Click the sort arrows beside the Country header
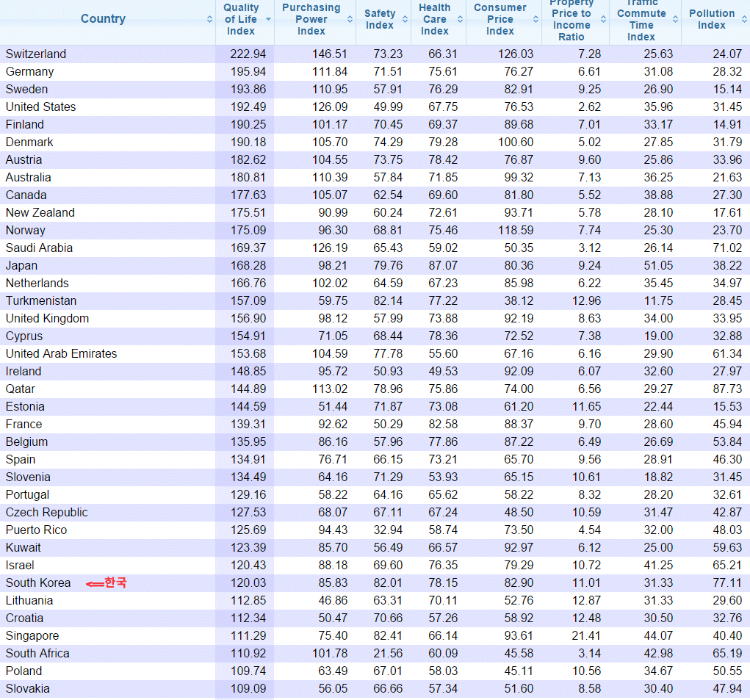750x700 pixels. click(209, 19)
